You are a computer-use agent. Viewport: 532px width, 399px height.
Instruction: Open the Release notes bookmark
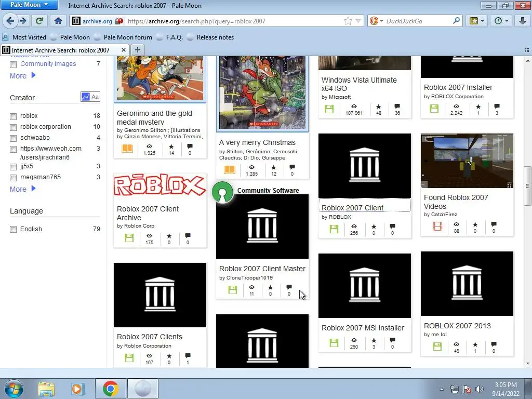[x=211, y=37]
